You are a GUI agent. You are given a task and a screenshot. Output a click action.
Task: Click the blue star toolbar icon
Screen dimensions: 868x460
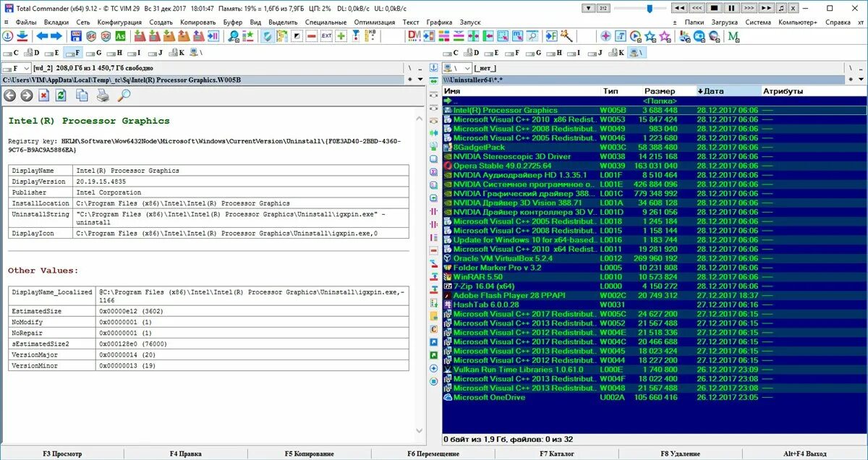pyautogui.click(x=650, y=36)
